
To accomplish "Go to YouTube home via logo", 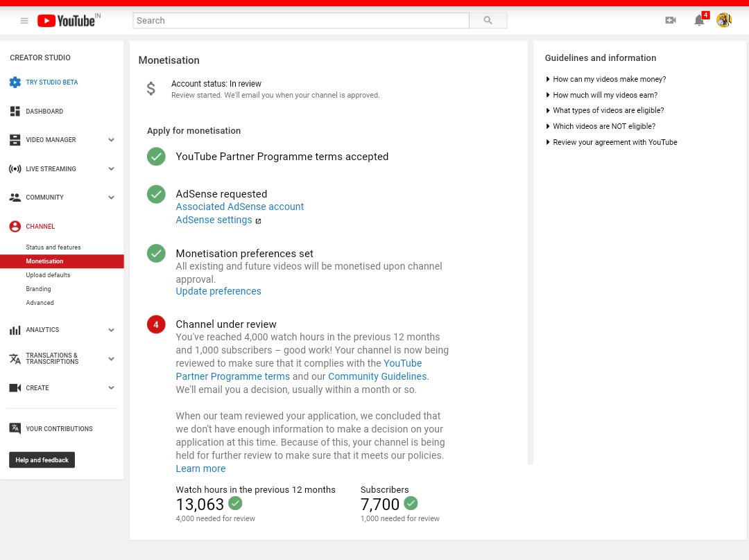I will [67, 21].
